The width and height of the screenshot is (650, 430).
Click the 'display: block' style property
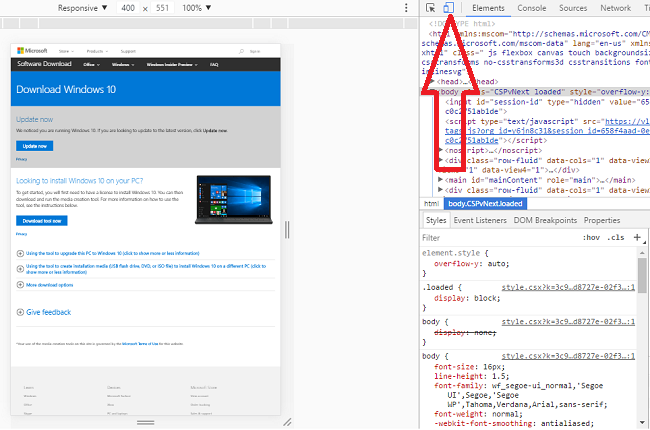467,298
